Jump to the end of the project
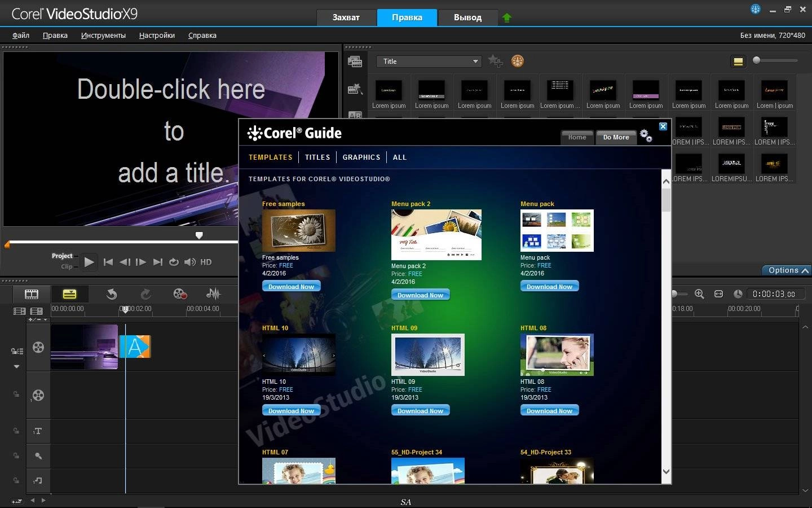 (158, 262)
